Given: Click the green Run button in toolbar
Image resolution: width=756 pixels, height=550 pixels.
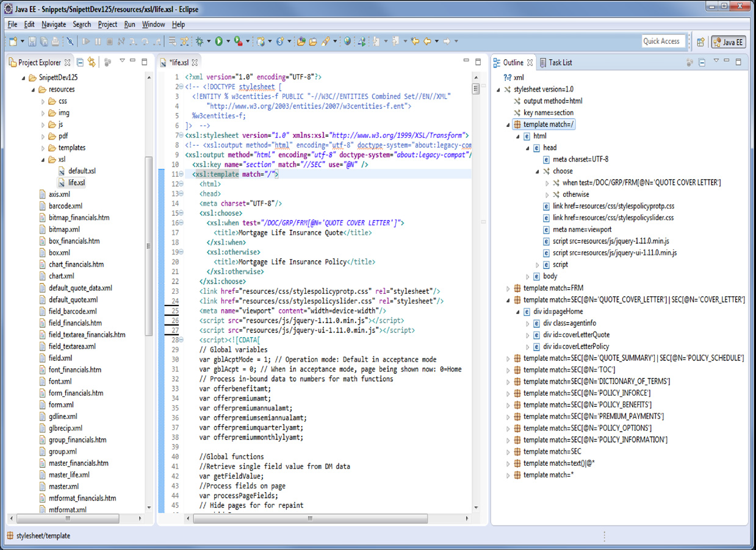Looking at the screenshot, I should 218,41.
